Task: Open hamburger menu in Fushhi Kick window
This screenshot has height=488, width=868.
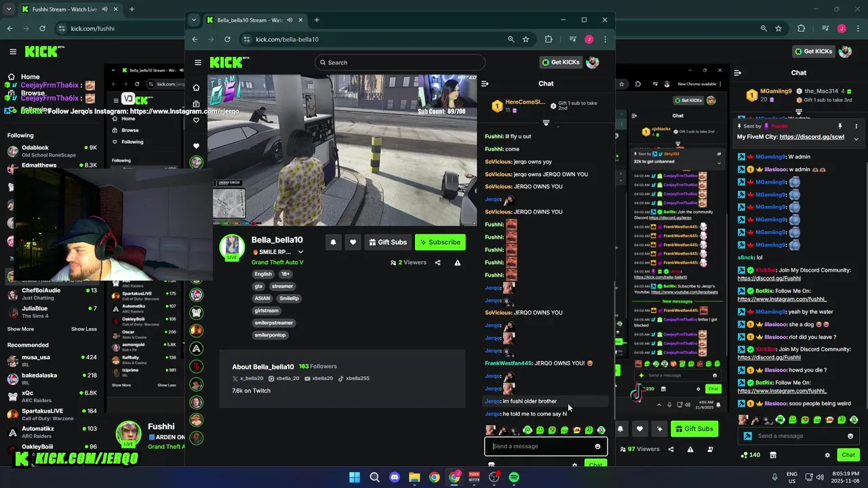Action: tap(13, 52)
